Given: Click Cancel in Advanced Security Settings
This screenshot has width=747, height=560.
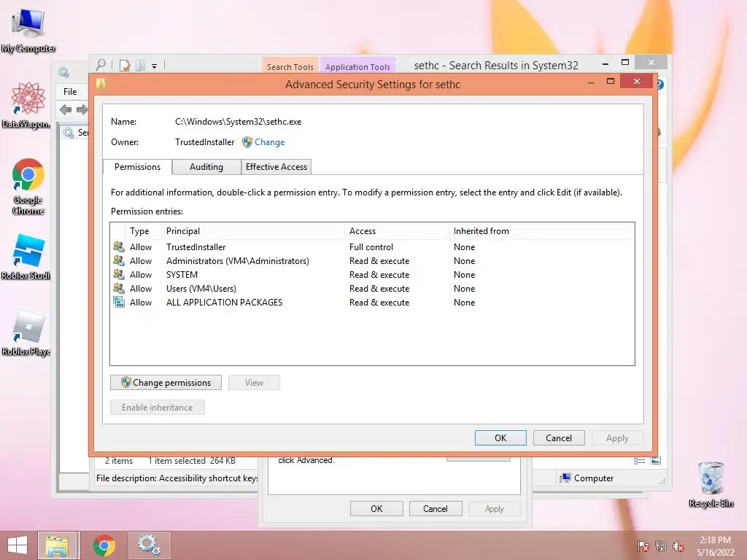Looking at the screenshot, I should [558, 437].
